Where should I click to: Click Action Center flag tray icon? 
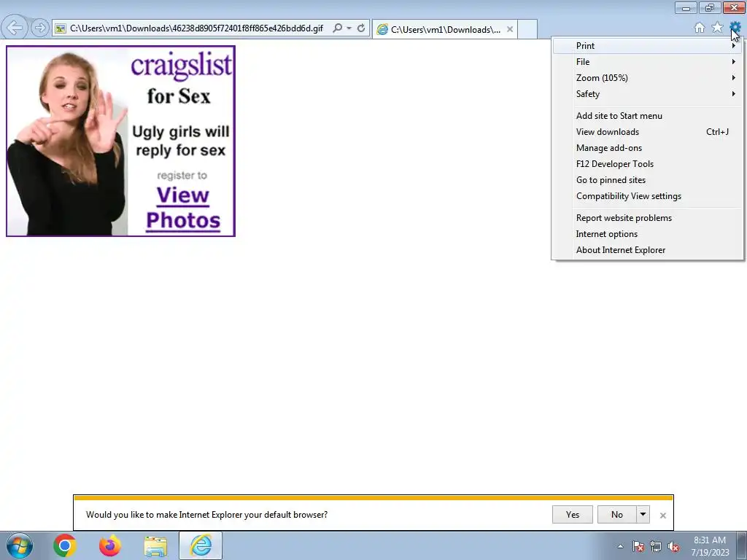tap(638, 546)
